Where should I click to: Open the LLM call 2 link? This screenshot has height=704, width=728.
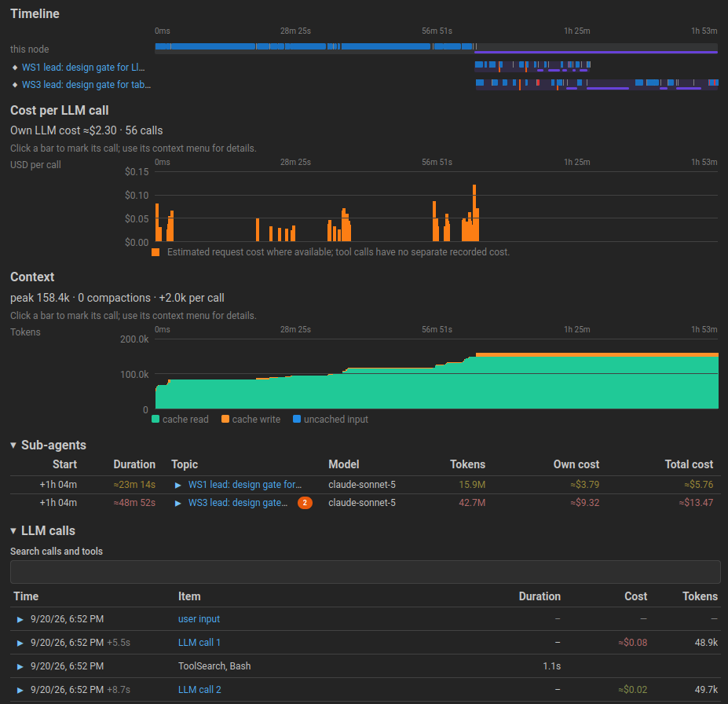click(x=199, y=689)
